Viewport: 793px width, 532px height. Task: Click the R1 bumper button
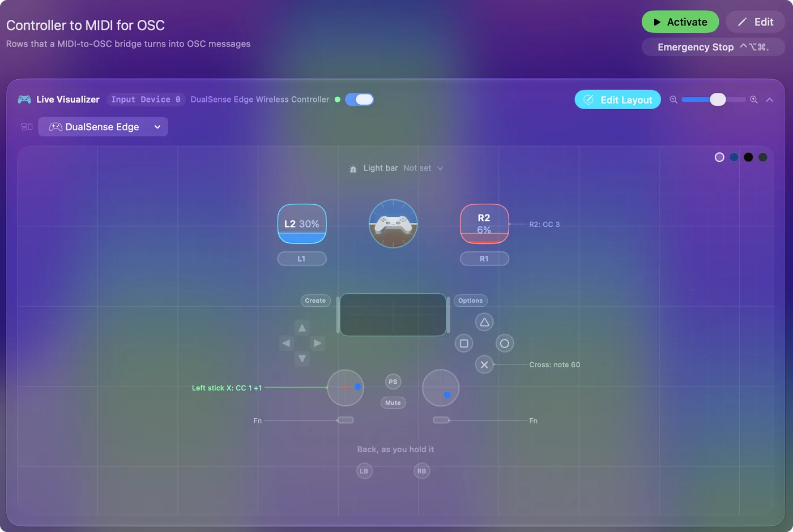[484, 259]
